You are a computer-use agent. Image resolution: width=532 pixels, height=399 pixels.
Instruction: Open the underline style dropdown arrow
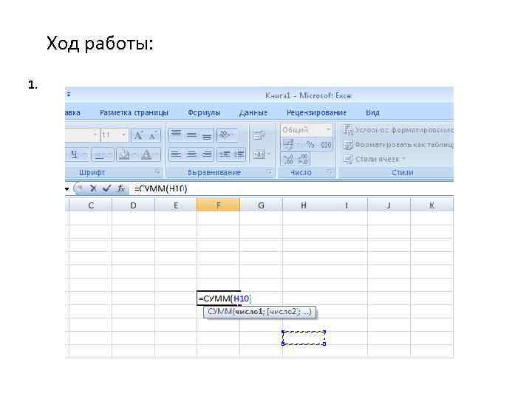(x=85, y=155)
